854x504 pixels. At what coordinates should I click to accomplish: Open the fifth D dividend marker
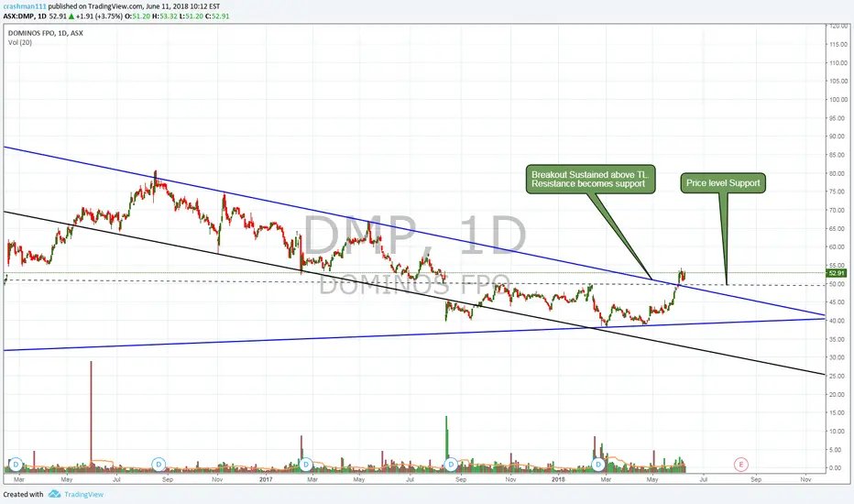click(598, 465)
